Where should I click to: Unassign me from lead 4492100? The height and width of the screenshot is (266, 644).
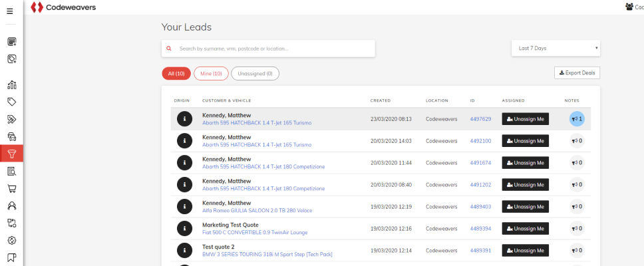(526, 141)
